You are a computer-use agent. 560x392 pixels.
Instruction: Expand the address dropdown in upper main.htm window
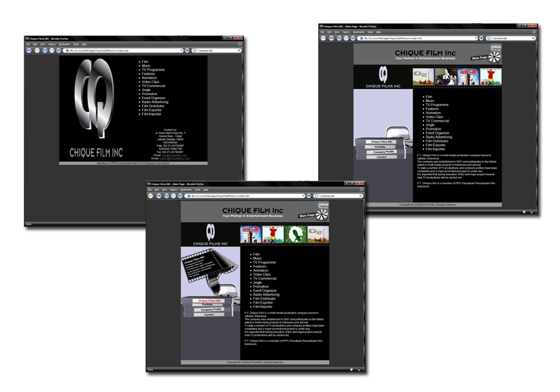pyautogui.click(x=476, y=38)
